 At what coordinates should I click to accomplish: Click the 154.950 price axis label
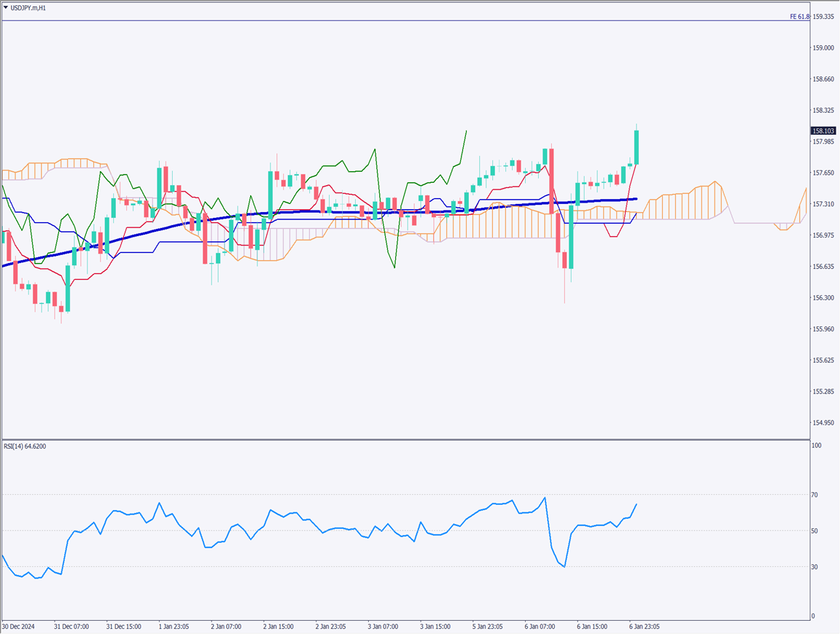[x=824, y=423]
